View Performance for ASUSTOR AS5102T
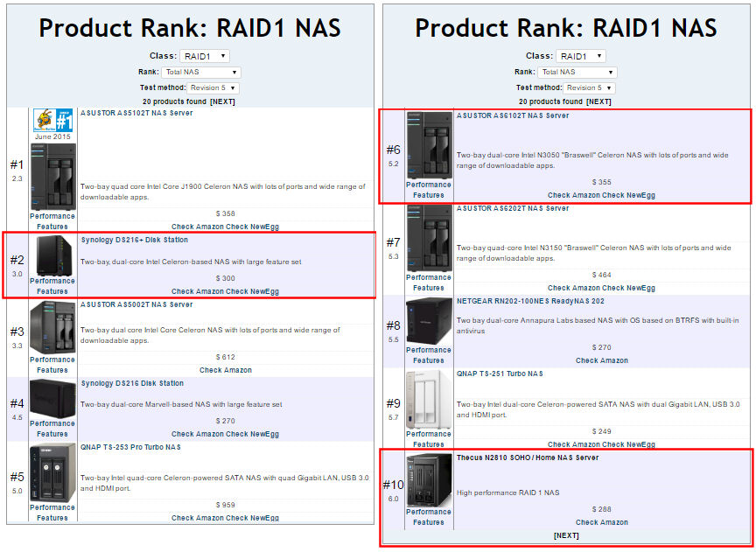 52,216
